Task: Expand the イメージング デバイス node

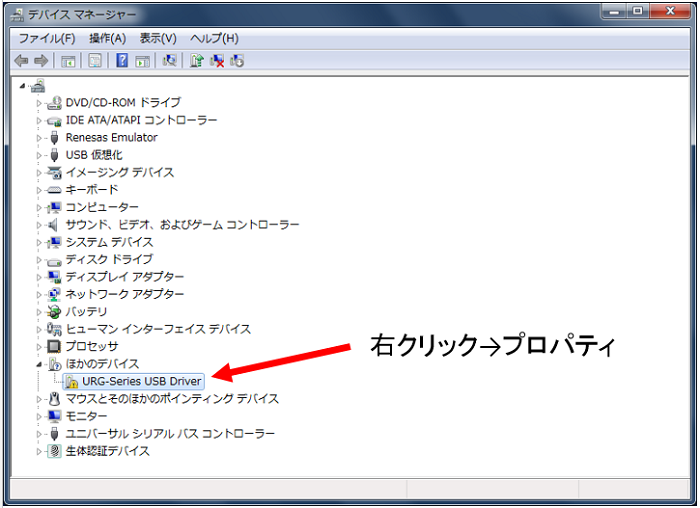Action: pyautogui.click(x=39, y=173)
